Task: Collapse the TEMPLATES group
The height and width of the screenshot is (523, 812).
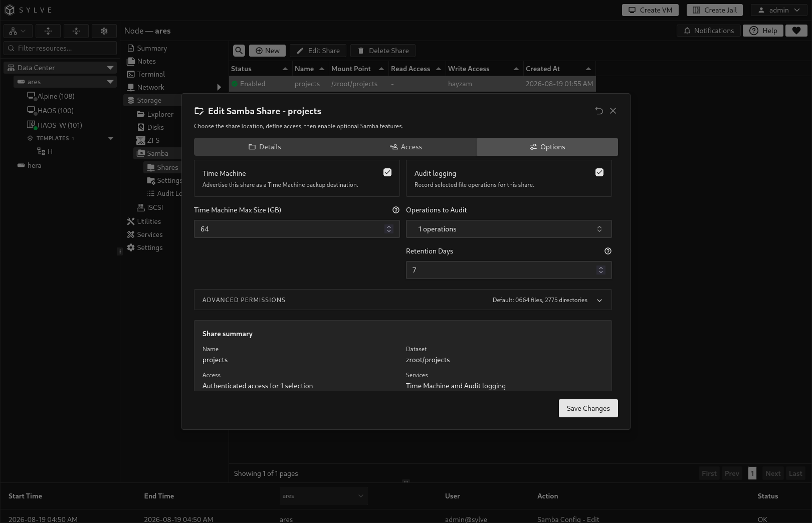Action: click(x=111, y=138)
